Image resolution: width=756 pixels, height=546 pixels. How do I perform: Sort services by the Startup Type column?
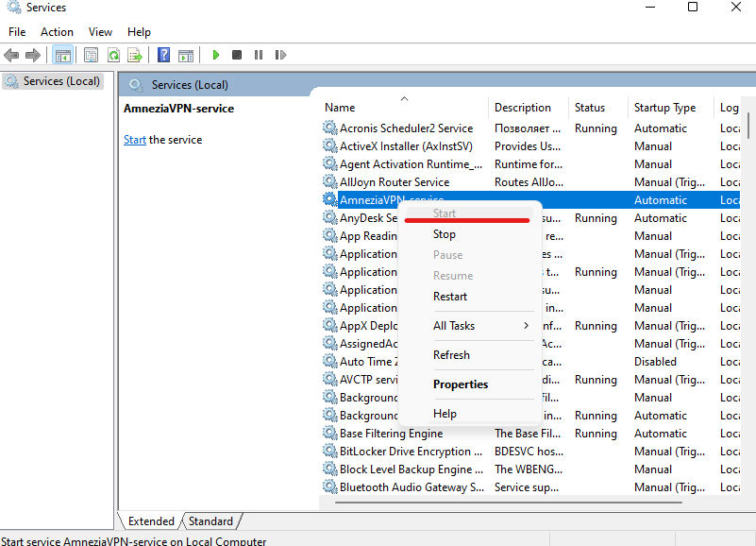click(664, 108)
